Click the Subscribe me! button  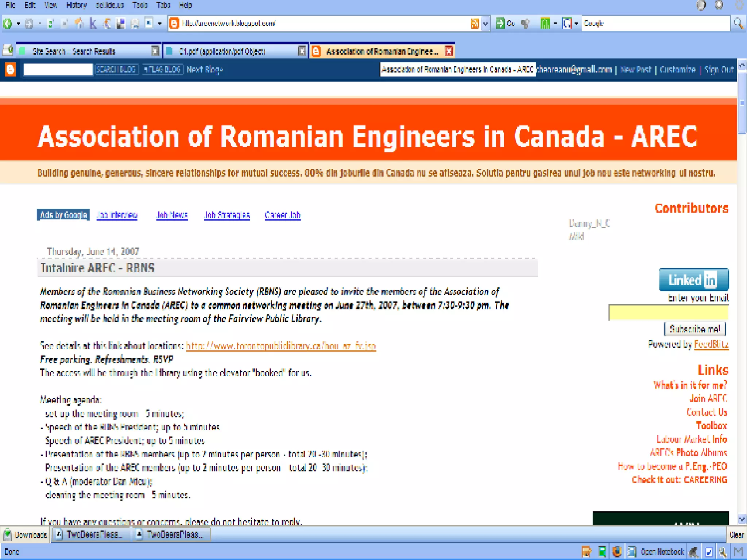click(x=695, y=329)
